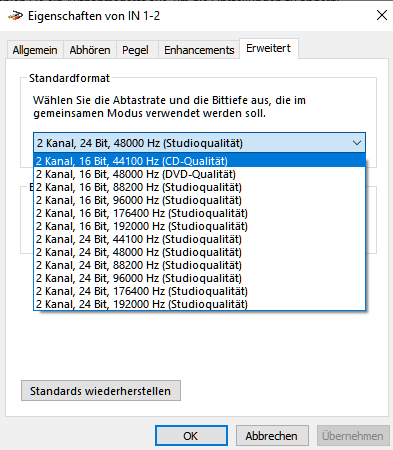This screenshot has height=450, width=393.
Task: Pick 2 Kanal, 16 Bit, 48000 Hz (DVD-Qualität)
Action: click(x=199, y=174)
